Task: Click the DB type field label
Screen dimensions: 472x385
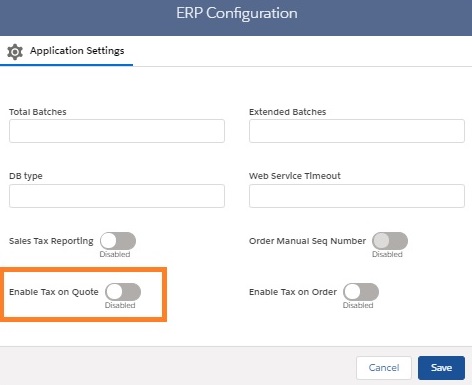Action: coord(26,176)
